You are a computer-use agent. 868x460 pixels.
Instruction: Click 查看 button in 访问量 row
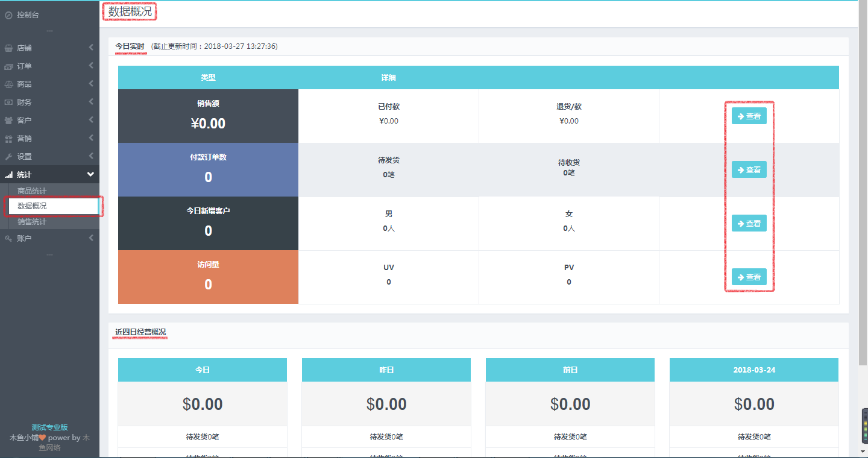(749, 277)
